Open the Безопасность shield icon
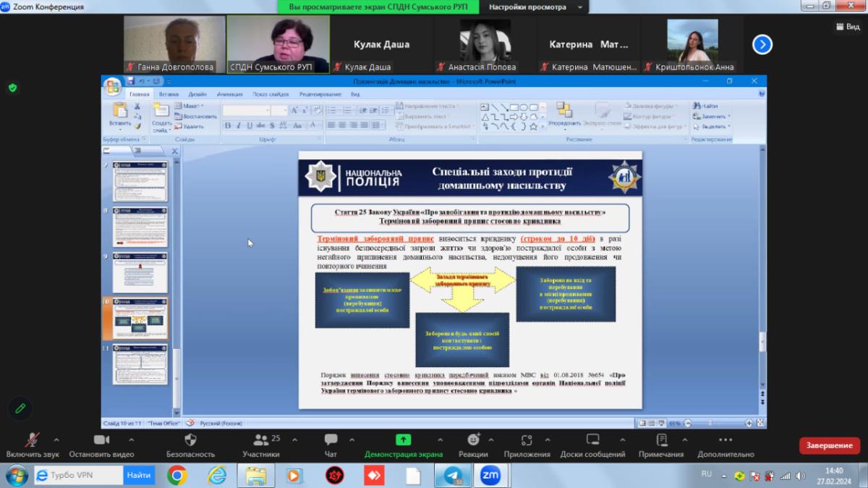Image resolution: width=868 pixels, height=488 pixels. point(191,440)
